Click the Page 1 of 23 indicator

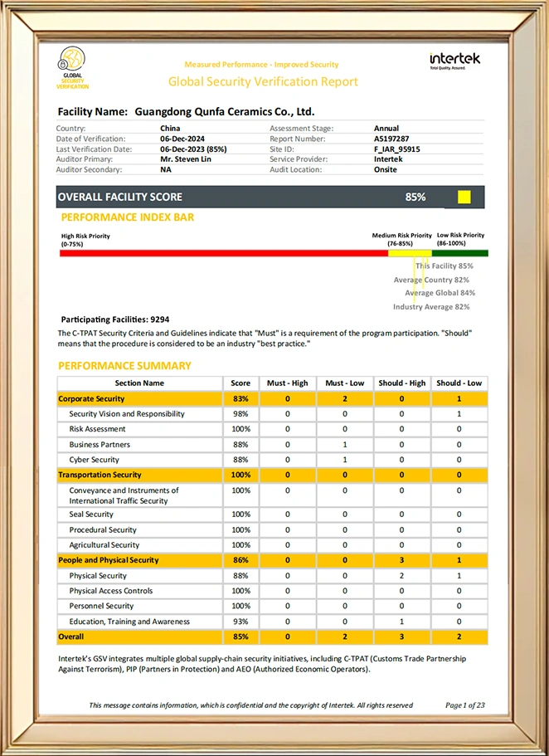464,705
